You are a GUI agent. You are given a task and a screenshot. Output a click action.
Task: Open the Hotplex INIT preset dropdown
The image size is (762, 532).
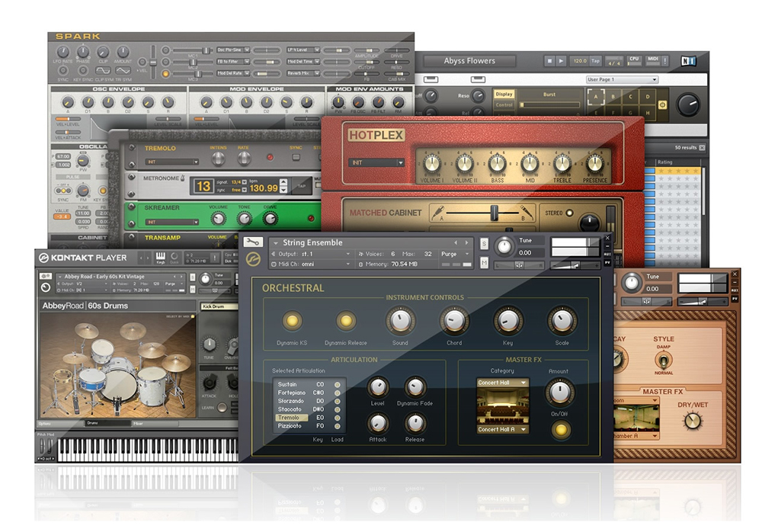[x=376, y=162]
